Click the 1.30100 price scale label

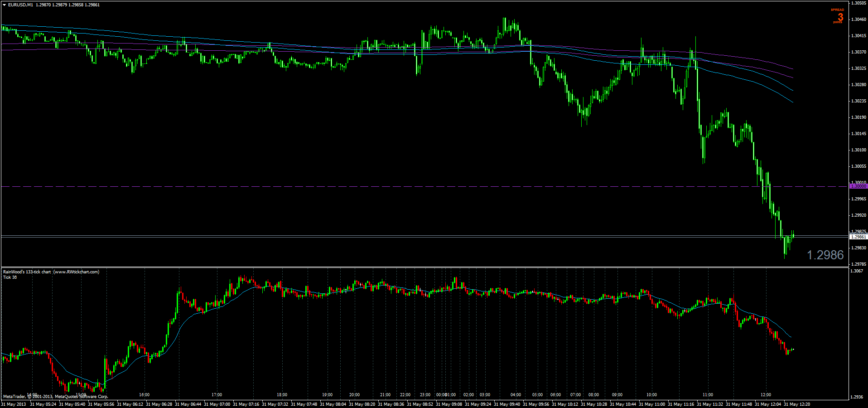point(858,150)
